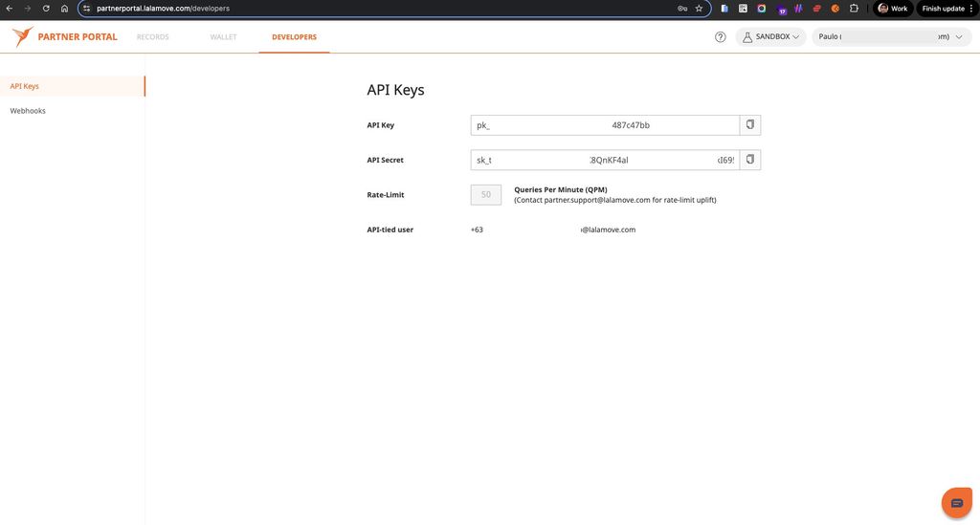Switch to the Wallet tab
This screenshot has height=525, width=980.
coord(223,37)
